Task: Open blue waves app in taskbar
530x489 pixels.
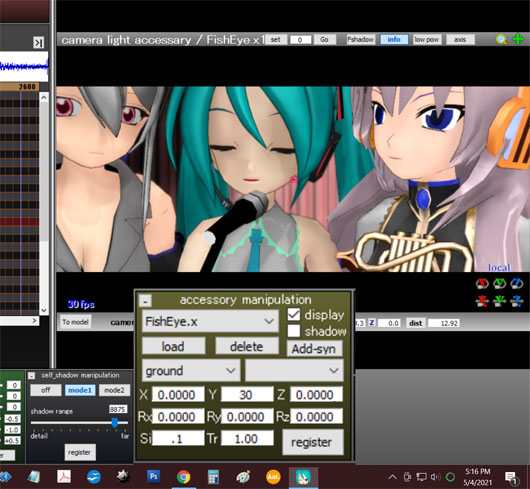Action: (94, 477)
